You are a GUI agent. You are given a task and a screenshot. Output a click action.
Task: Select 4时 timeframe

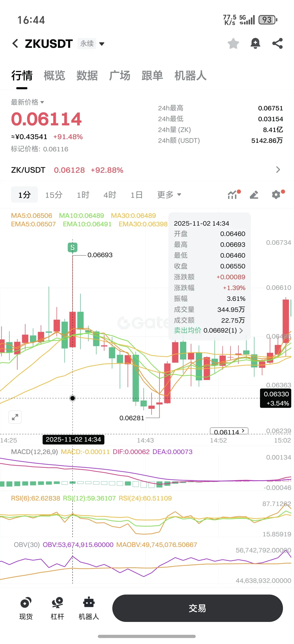pos(110,195)
